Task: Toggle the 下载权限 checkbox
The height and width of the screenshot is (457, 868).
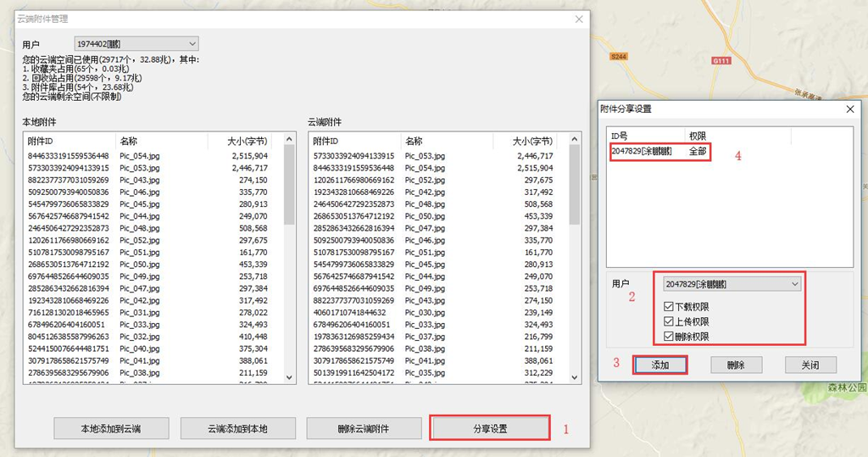Action: click(668, 307)
